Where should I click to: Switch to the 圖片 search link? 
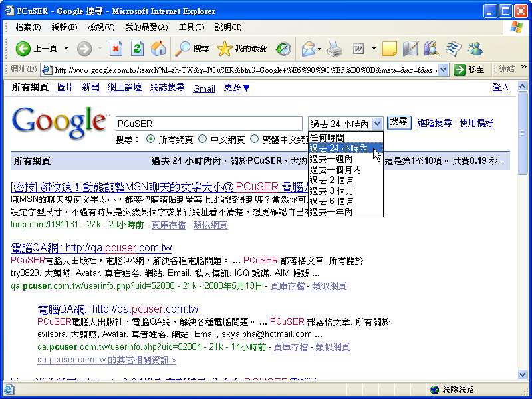65,88
